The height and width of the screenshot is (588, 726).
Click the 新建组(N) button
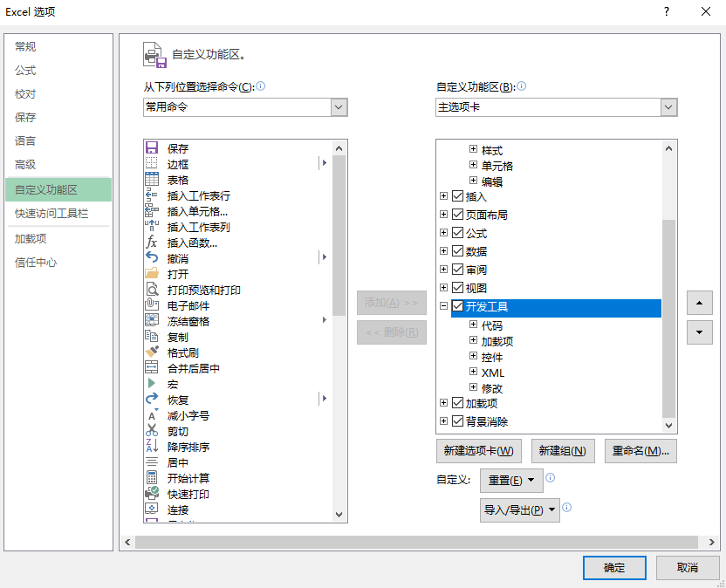(563, 451)
